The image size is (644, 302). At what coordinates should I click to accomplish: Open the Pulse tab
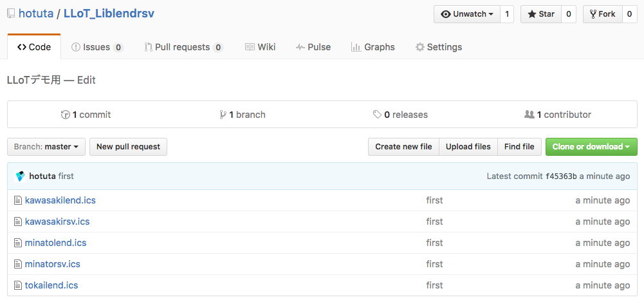point(313,47)
